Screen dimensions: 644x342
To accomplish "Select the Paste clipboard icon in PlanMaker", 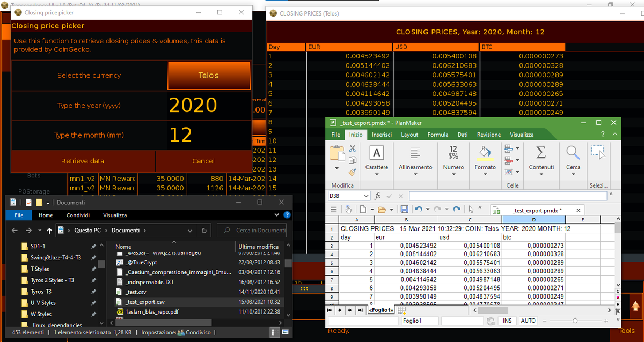I will point(337,154).
